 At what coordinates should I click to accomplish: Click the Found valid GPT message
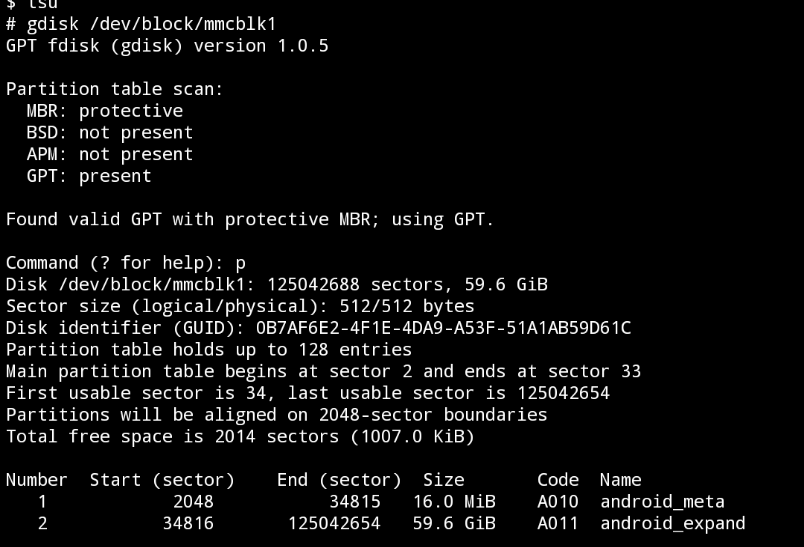250,220
